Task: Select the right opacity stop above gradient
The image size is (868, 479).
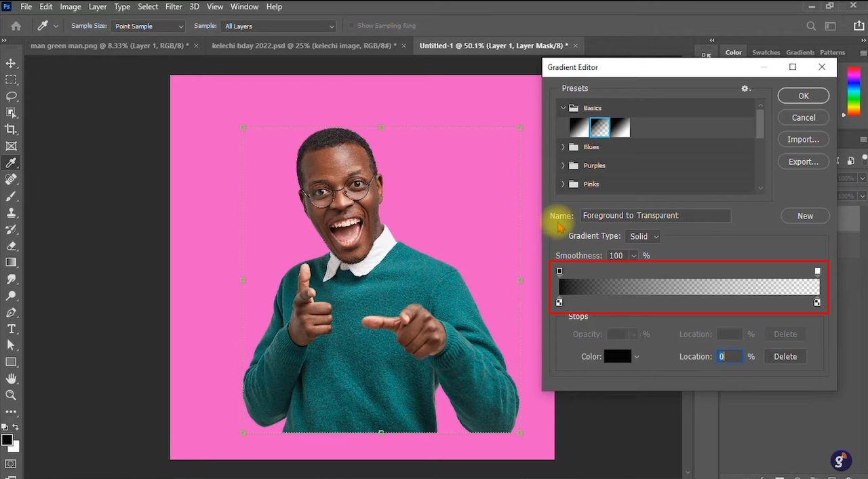Action: [817, 271]
